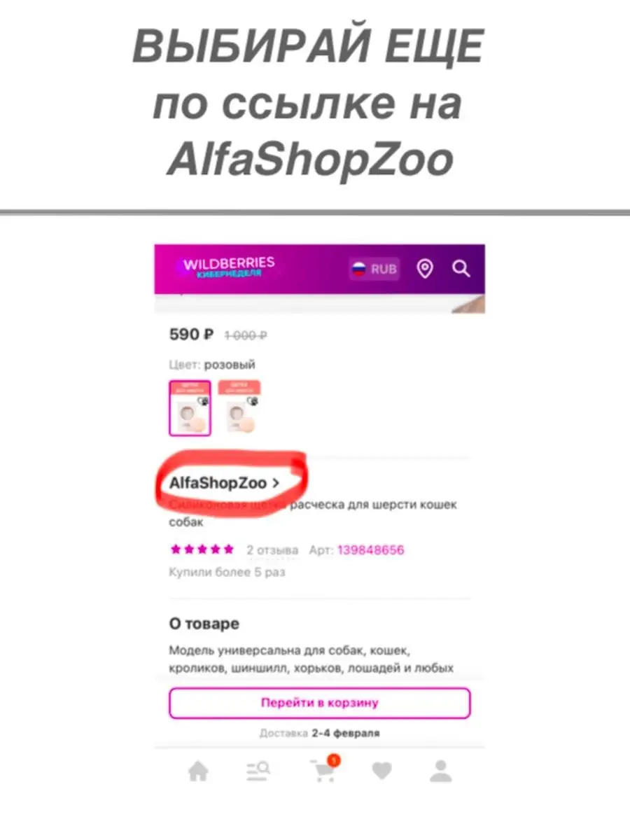
Task: Open favorites heart icon
Action: pyautogui.click(x=381, y=771)
